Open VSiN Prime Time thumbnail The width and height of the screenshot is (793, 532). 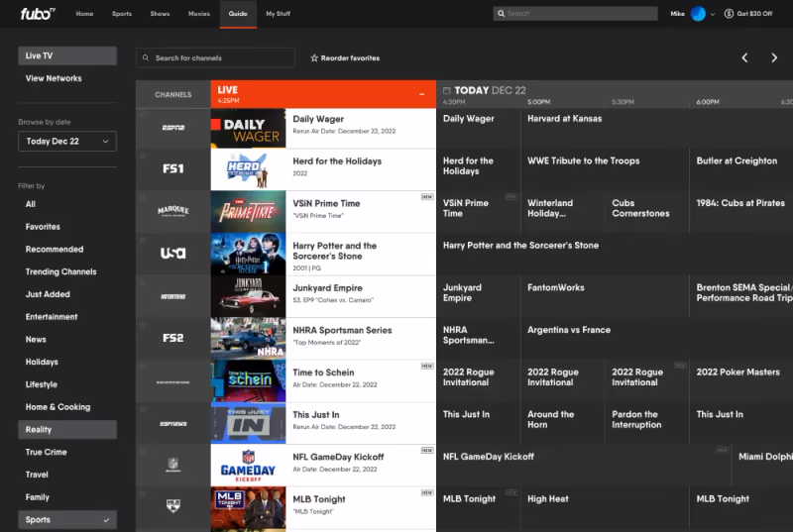[x=248, y=212]
